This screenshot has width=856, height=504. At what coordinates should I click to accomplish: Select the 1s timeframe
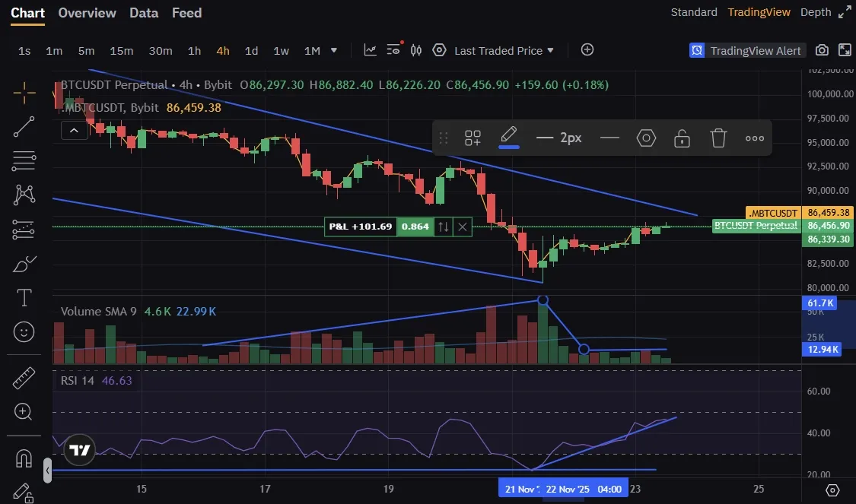coord(24,51)
